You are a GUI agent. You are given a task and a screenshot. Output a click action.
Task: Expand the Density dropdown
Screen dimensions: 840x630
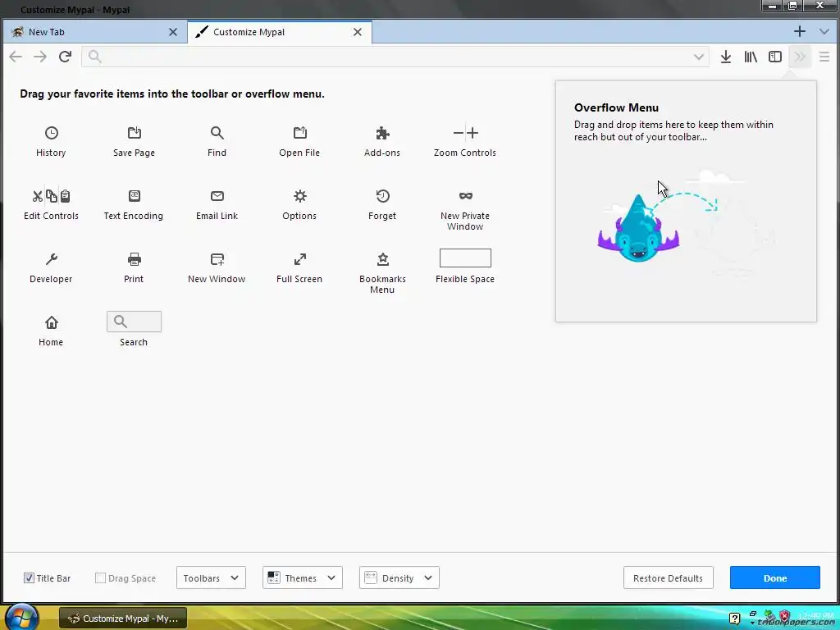click(399, 578)
